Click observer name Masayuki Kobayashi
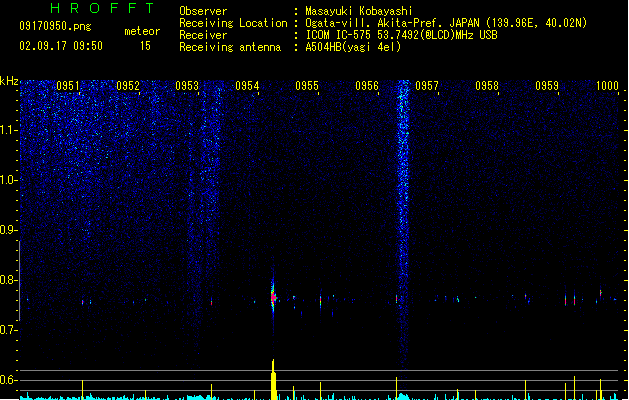The width and height of the screenshot is (629, 400). 359,11
